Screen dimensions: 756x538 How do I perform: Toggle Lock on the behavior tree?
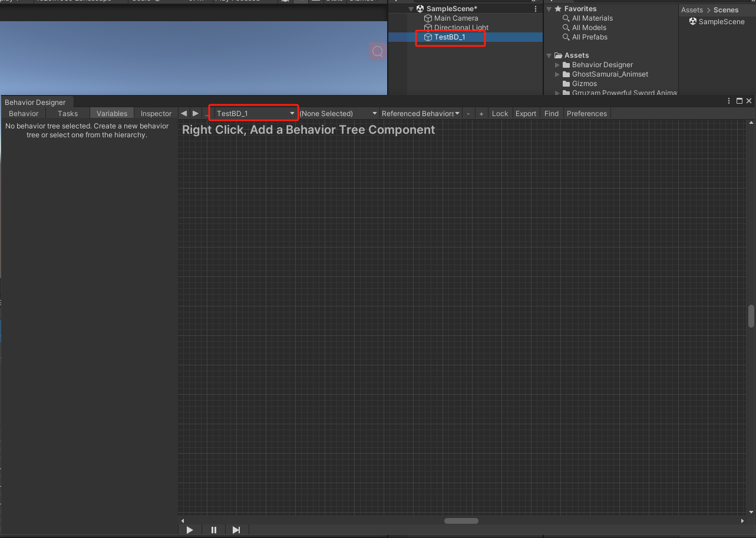pyautogui.click(x=500, y=113)
